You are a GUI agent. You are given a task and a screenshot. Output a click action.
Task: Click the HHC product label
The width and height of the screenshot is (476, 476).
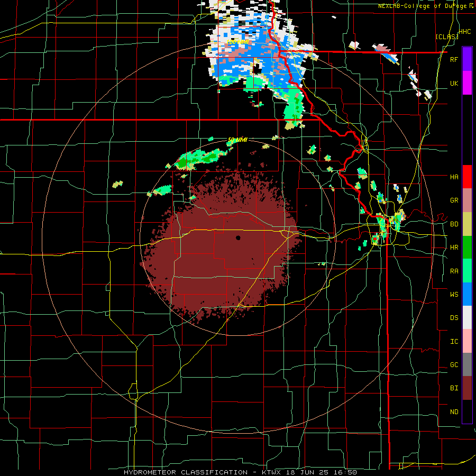point(465,31)
